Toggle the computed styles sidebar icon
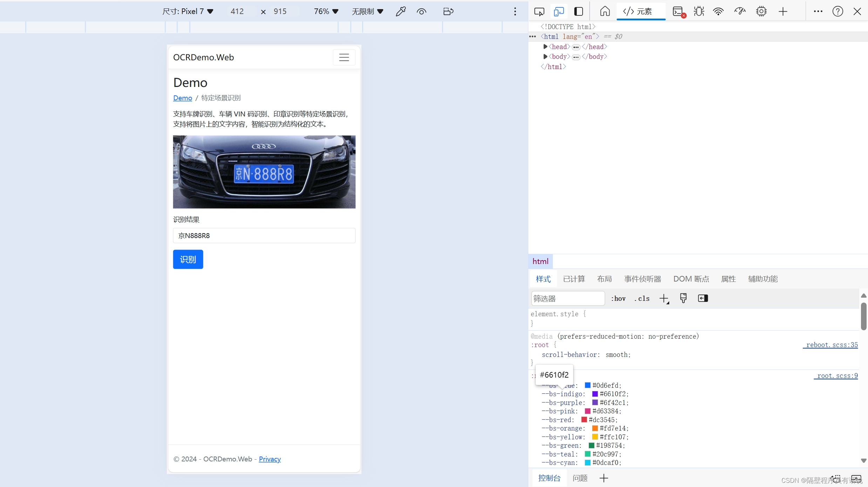The image size is (868, 487). pyautogui.click(x=703, y=298)
